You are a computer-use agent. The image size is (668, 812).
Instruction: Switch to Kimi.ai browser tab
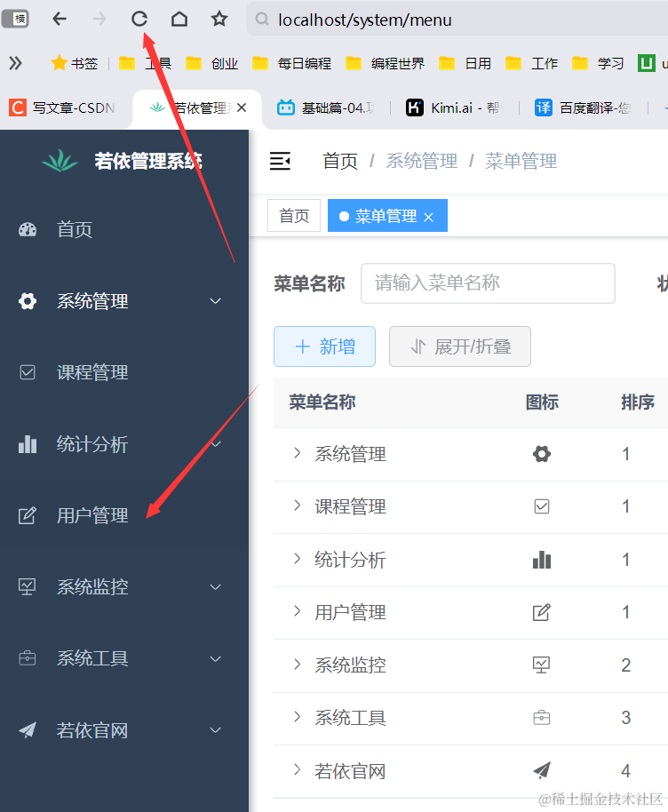tap(453, 108)
